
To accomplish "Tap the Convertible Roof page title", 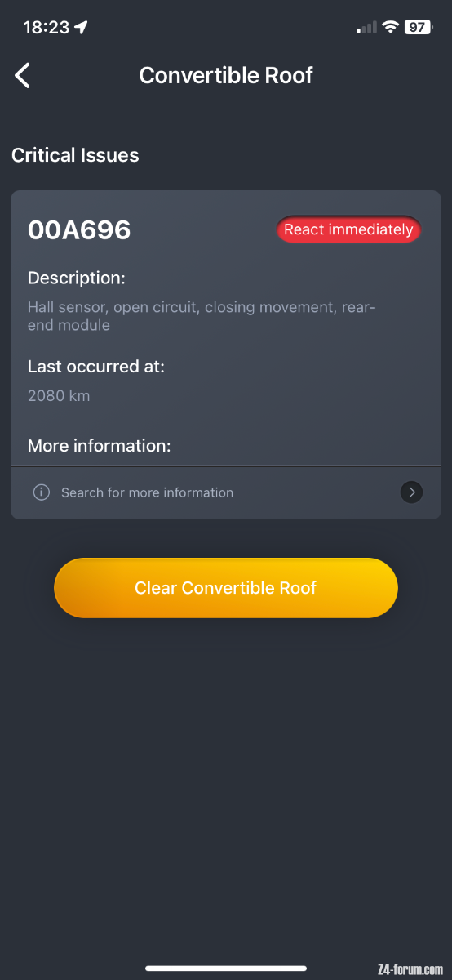I will pyautogui.click(x=226, y=75).
